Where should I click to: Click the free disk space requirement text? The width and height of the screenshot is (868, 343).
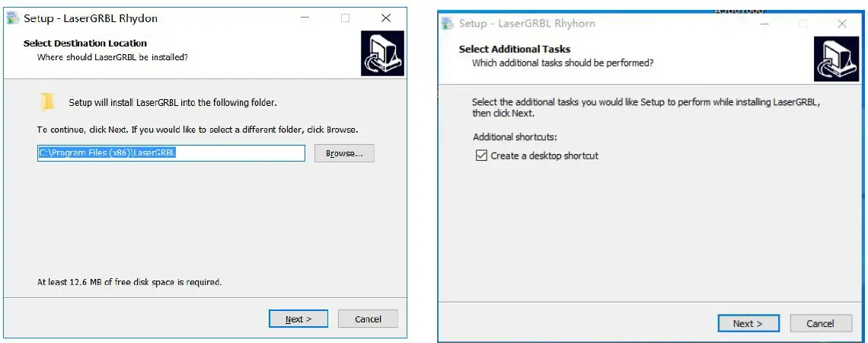(x=129, y=282)
